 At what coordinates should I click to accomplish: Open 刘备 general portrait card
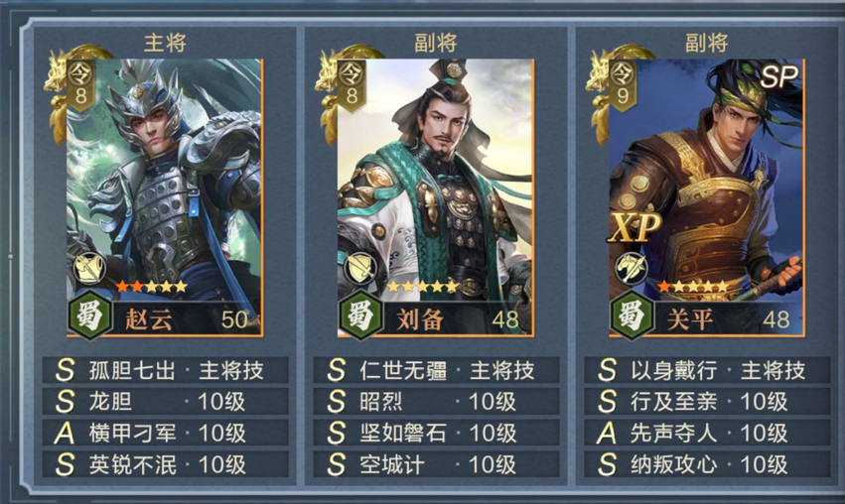pos(436,197)
